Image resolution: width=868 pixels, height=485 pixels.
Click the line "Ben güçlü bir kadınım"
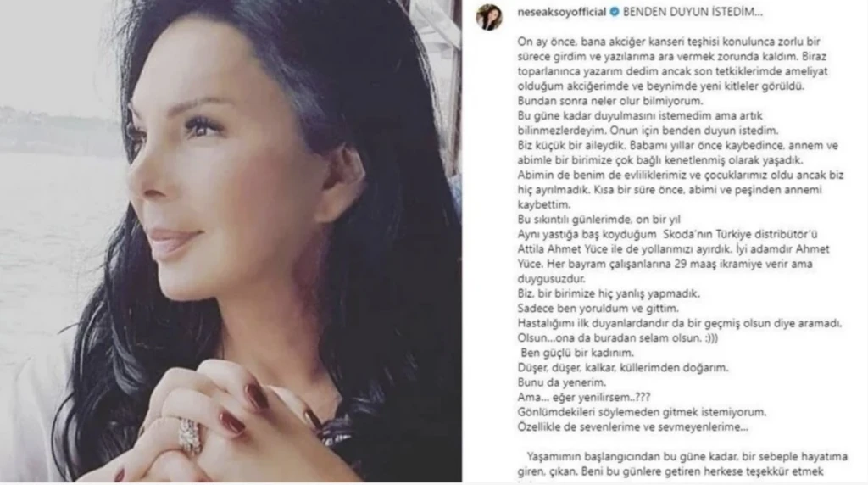(x=576, y=353)
